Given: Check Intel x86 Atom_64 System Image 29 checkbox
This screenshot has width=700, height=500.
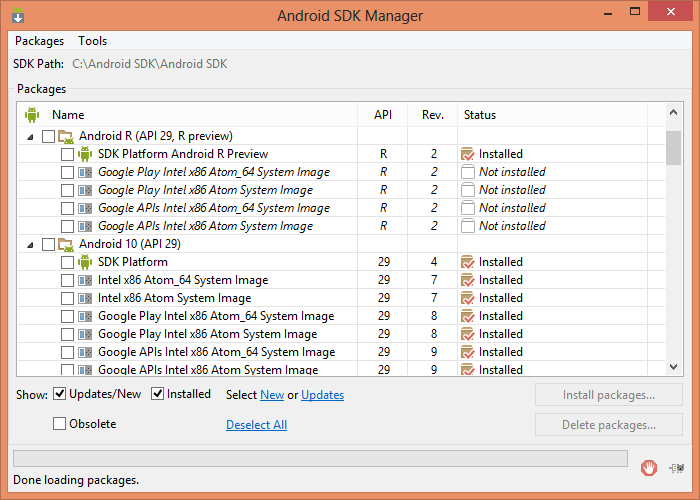Looking at the screenshot, I should (67, 280).
